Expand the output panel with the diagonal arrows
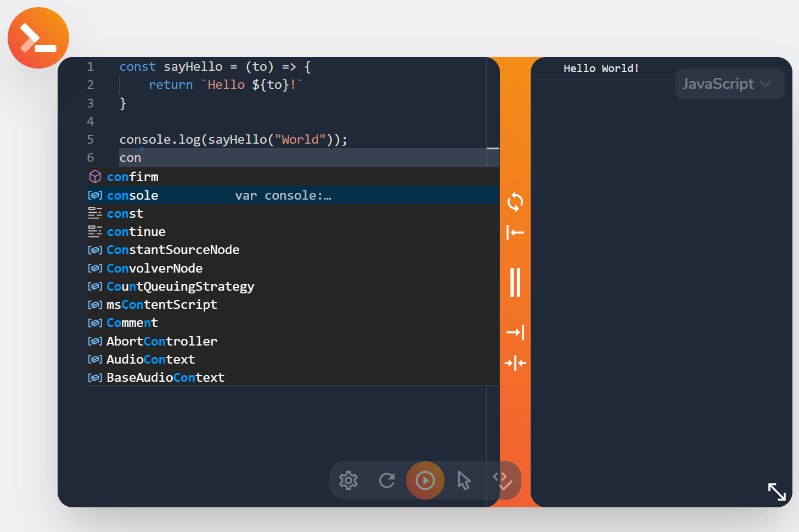This screenshot has height=532, width=799. [777, 491]
